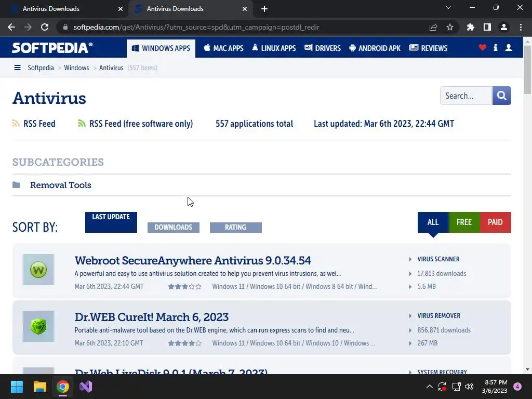Screen dimensions: 532x399
Task: Click the Softpedia breadcrumb link
Action: [41, 68]
